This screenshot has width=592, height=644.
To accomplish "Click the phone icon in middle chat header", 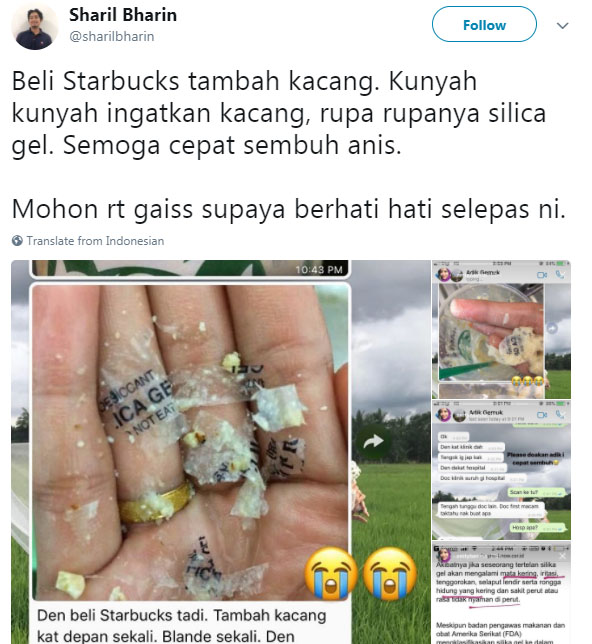I will [560, 414].
